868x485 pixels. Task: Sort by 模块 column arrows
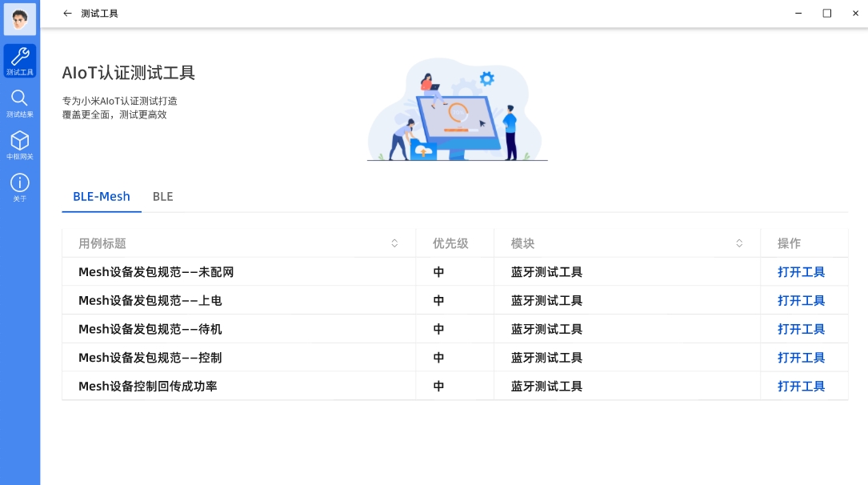[739, 243]
